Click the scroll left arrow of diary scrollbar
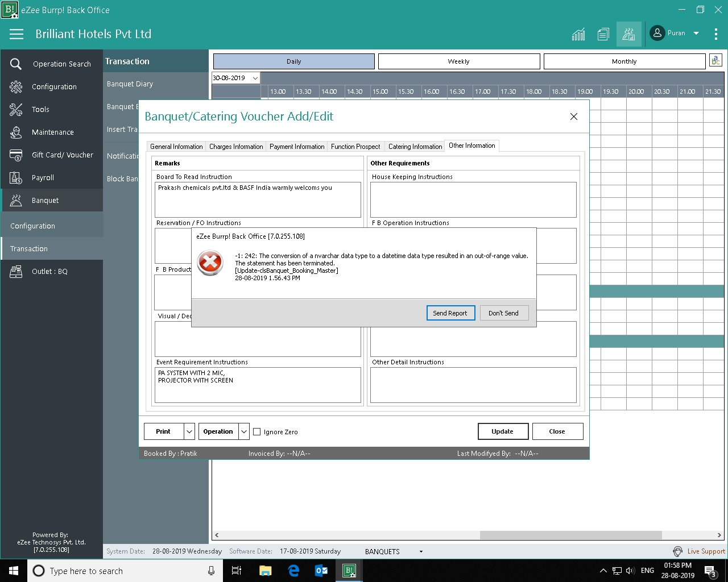 coord(216,535)
